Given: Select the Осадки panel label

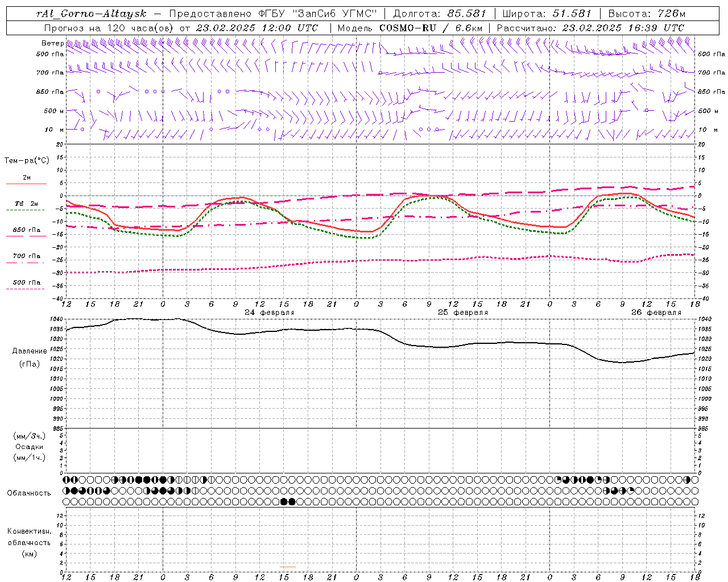Looking at the screenshot, I should coord(30,447).
